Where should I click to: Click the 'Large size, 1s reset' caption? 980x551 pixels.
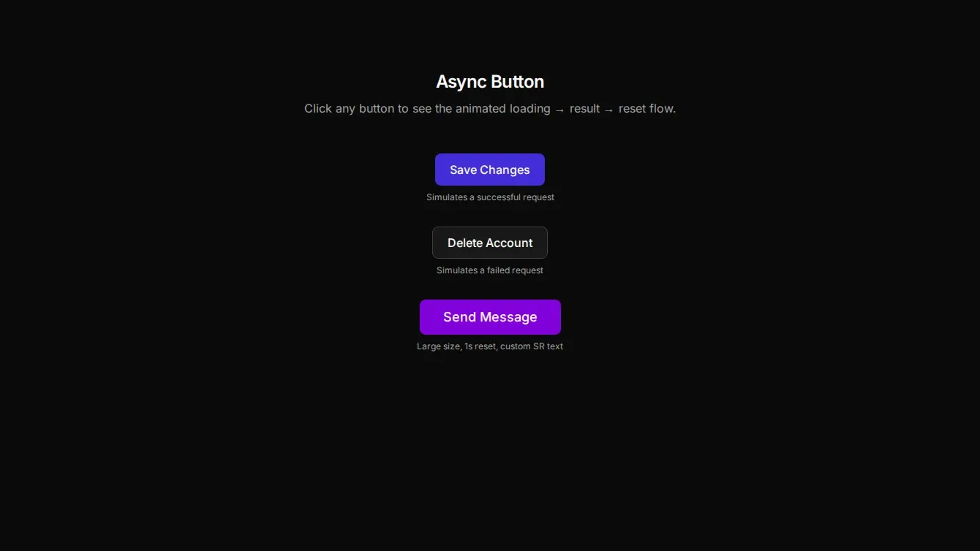[456, 346]
